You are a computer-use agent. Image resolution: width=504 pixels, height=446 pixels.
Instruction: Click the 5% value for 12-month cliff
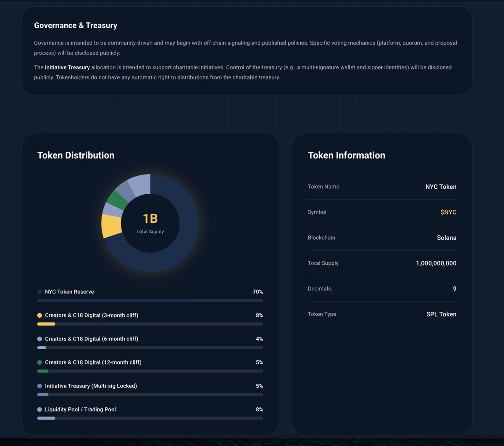260,362
